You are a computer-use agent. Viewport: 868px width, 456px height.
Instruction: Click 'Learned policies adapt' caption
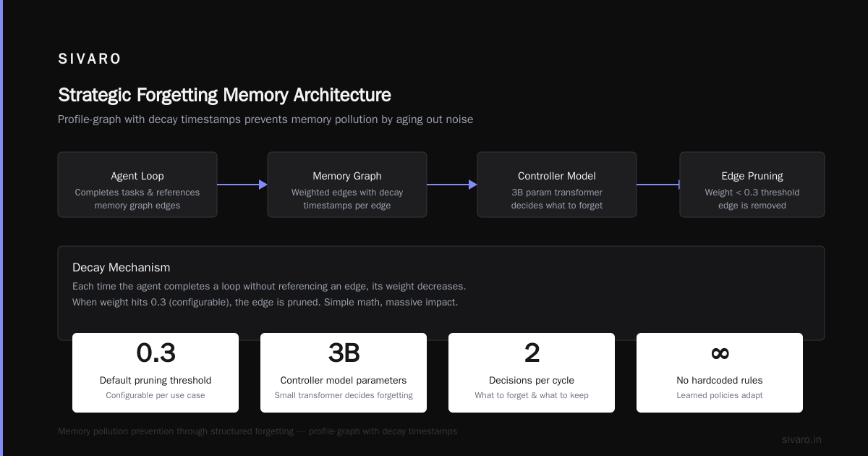click(x=720, y=395)
